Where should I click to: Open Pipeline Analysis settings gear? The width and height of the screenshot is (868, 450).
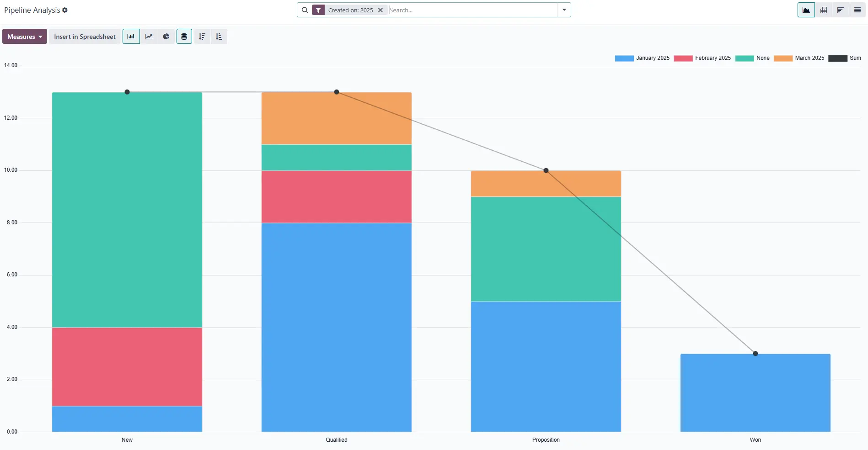[x=65, y=10]
